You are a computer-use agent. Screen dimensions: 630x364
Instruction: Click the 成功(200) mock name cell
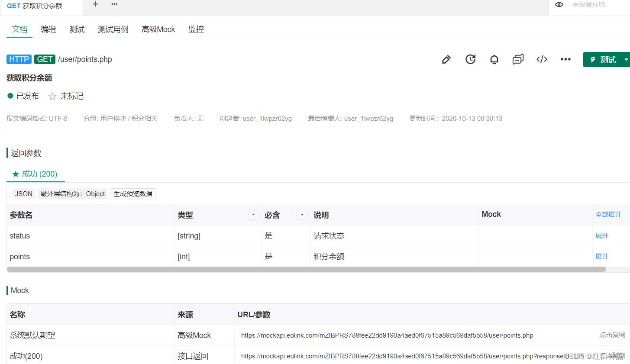click(90, 356)
